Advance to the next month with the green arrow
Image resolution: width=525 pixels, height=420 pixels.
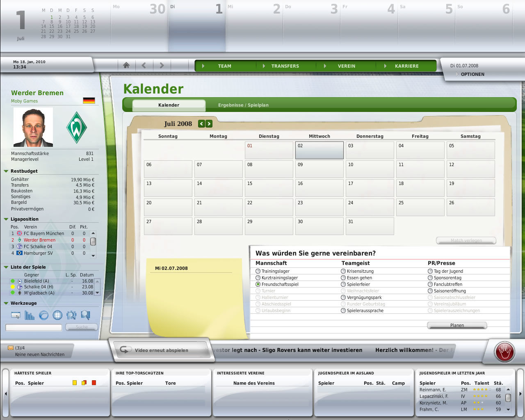[208, 123]
